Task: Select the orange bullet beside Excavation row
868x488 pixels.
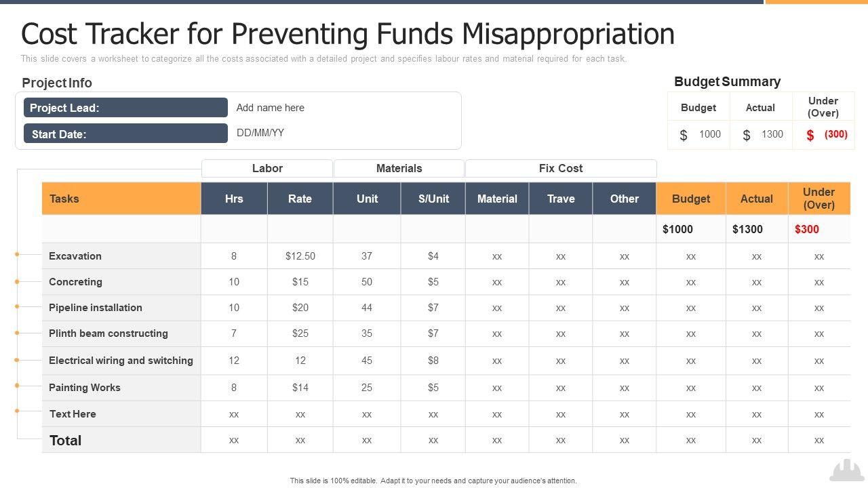Action: (x=18, y=255)
